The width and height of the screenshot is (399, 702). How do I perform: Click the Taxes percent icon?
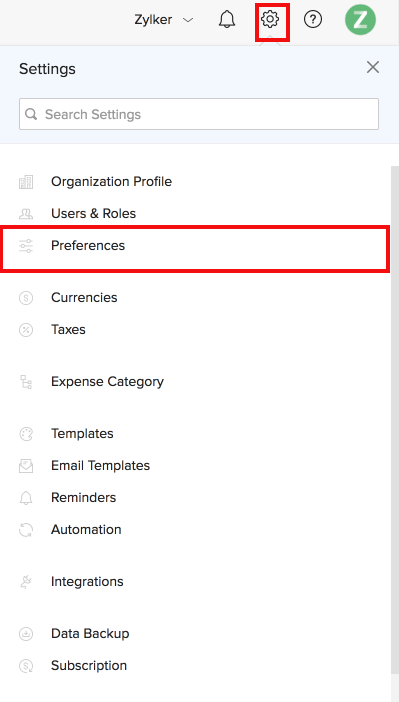click(26, 330)
